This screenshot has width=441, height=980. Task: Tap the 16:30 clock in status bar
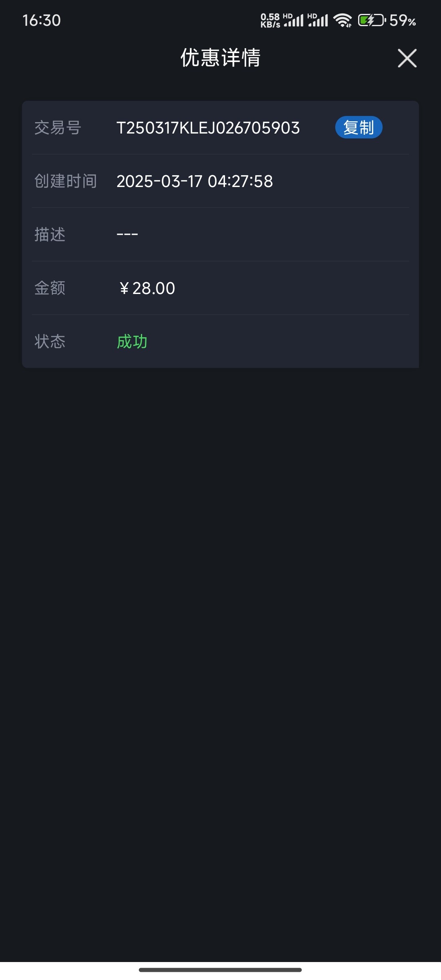coord(42,20)
